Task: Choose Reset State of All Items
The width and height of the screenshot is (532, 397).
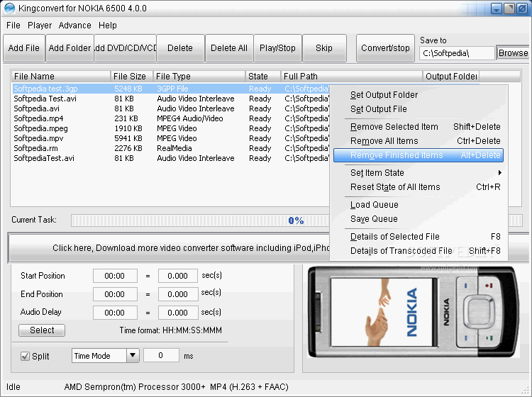Action: (419, 187)
